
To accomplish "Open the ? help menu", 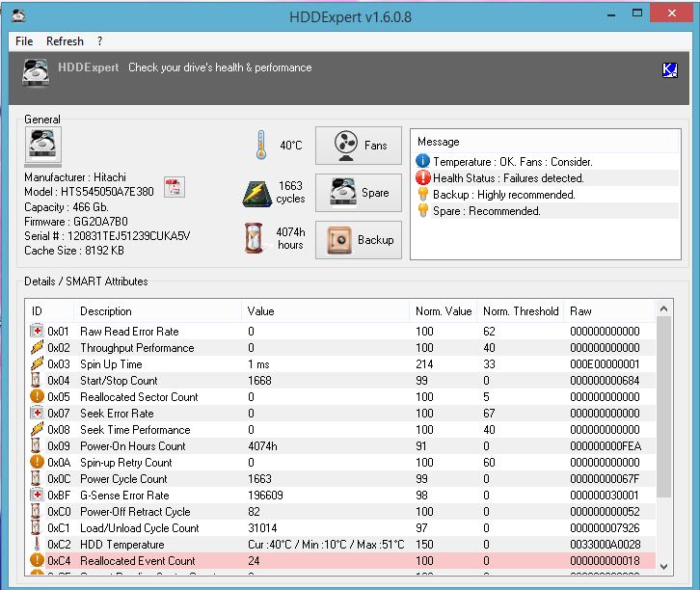I will (99, 41).
